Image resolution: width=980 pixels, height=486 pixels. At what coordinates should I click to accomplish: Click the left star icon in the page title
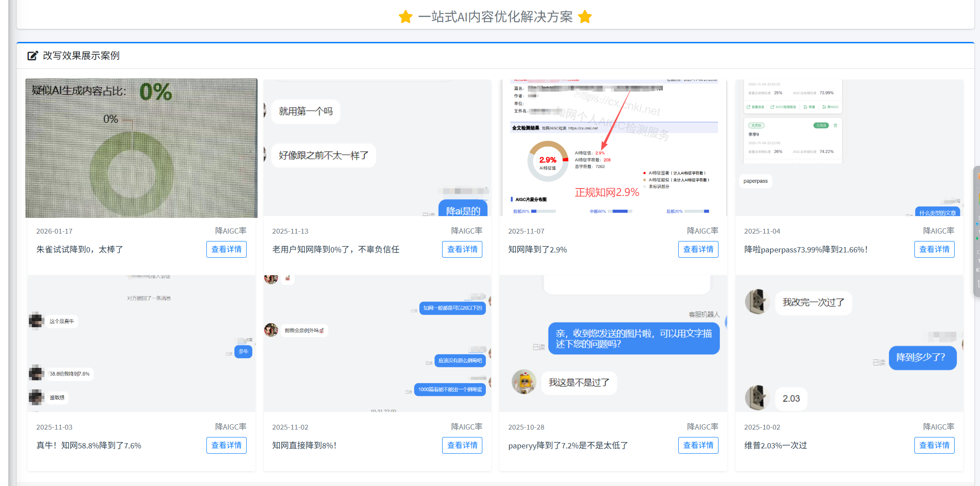point(405,17)
